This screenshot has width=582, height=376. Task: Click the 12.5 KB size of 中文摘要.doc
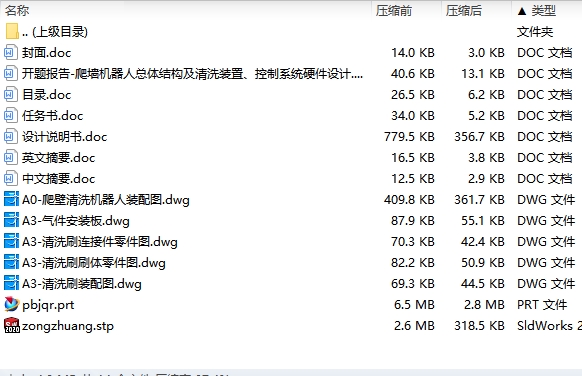413,179
